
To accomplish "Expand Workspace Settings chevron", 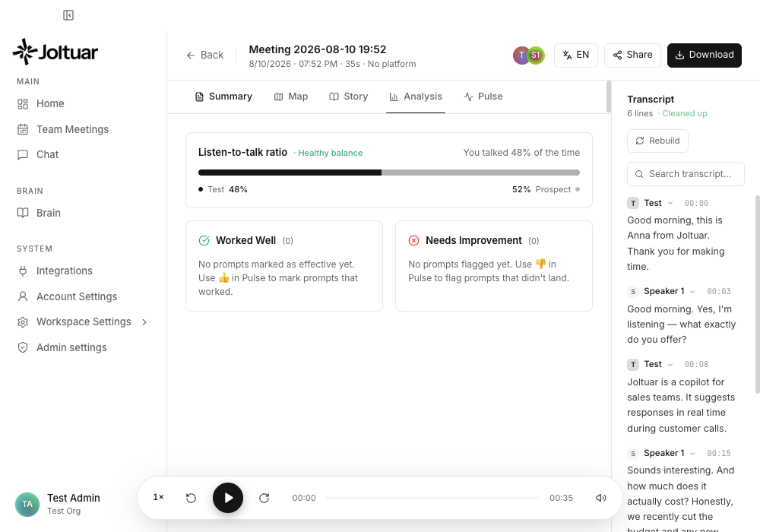I will 144,322.
